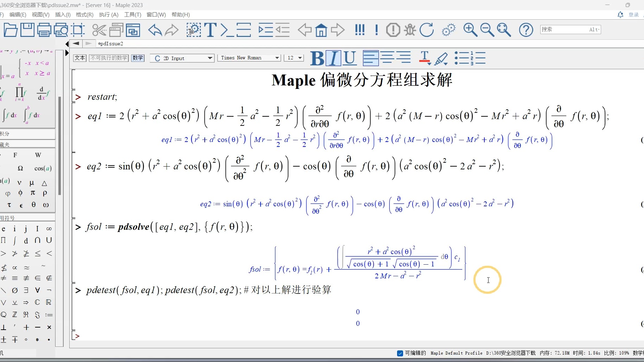
Task: Print the document using the printer icon
Action: point(44,30)
